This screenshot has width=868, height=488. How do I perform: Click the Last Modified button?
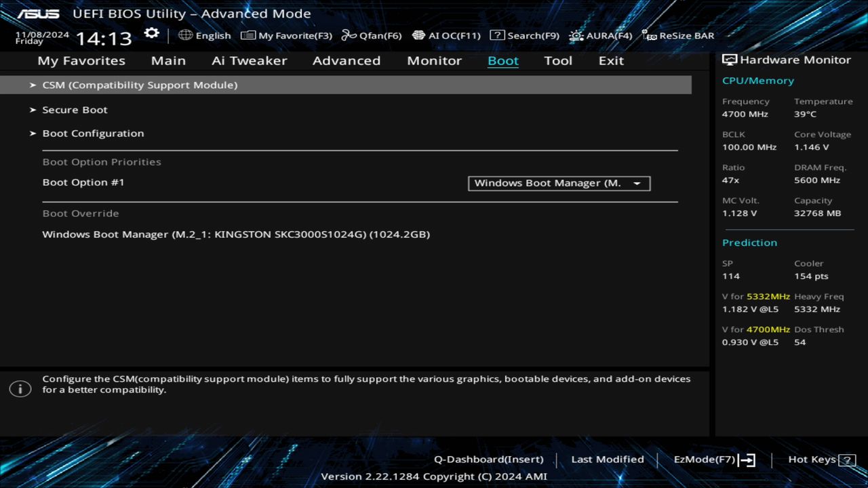[x=607, y=460]
